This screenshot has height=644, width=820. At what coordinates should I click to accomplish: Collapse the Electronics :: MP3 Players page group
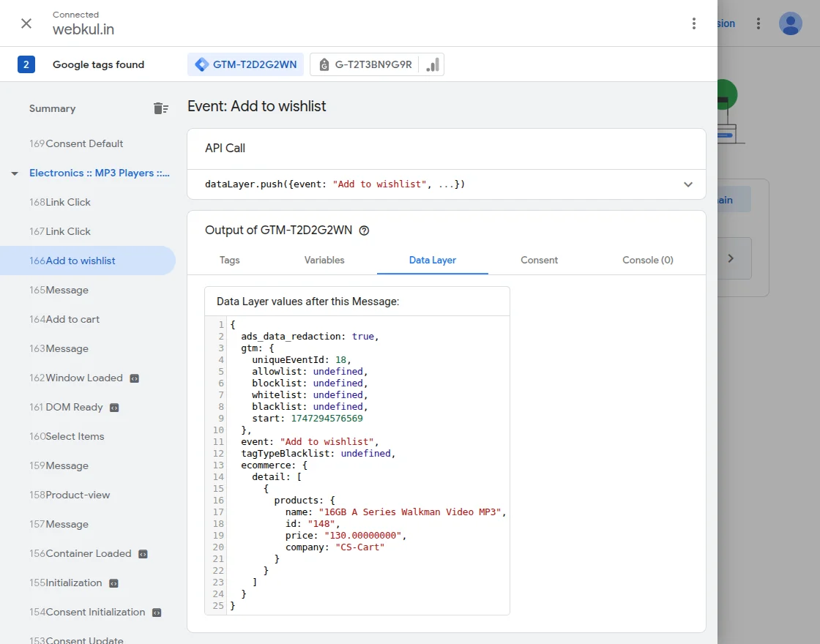(15, 173)
